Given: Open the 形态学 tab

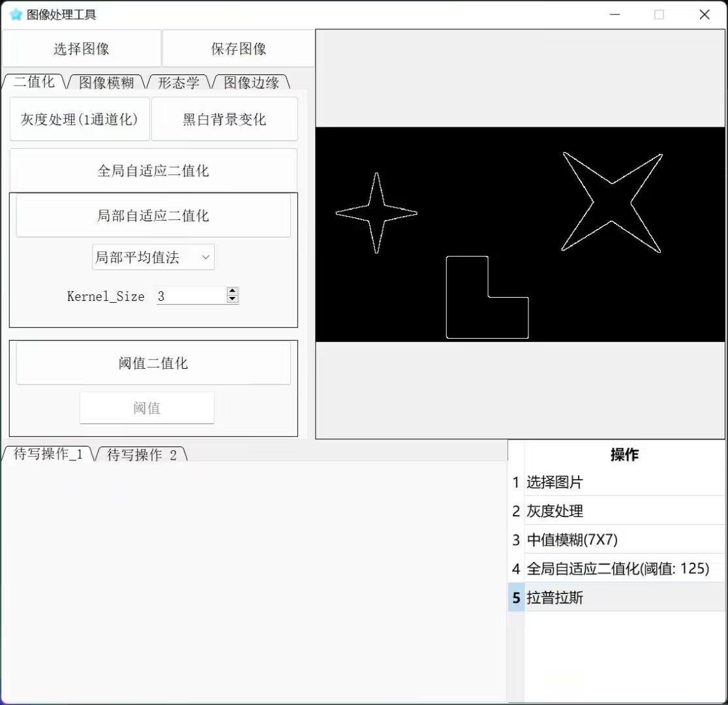Looking at the screenshot, I should pyautogui.click(x=178, y=82).
